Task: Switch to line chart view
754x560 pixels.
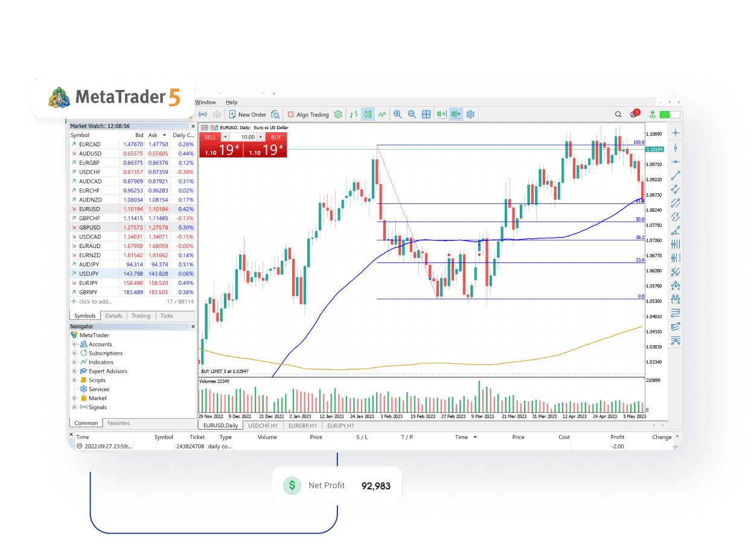Action: [383, 114]
